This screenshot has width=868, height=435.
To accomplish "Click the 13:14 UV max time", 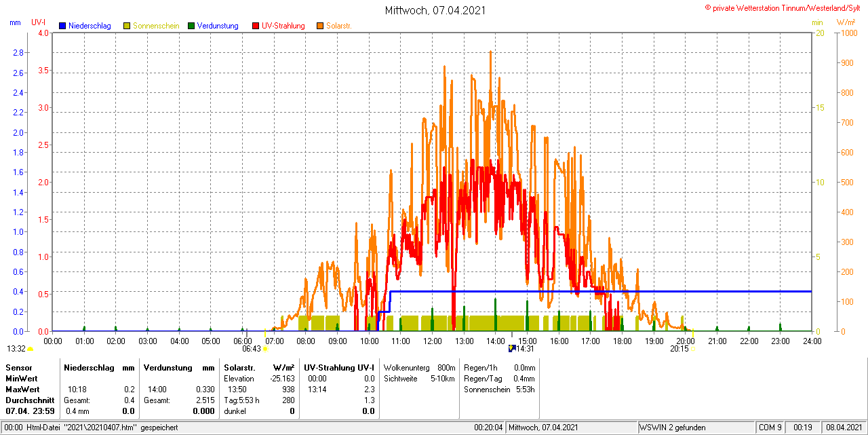I will [317, 390].
